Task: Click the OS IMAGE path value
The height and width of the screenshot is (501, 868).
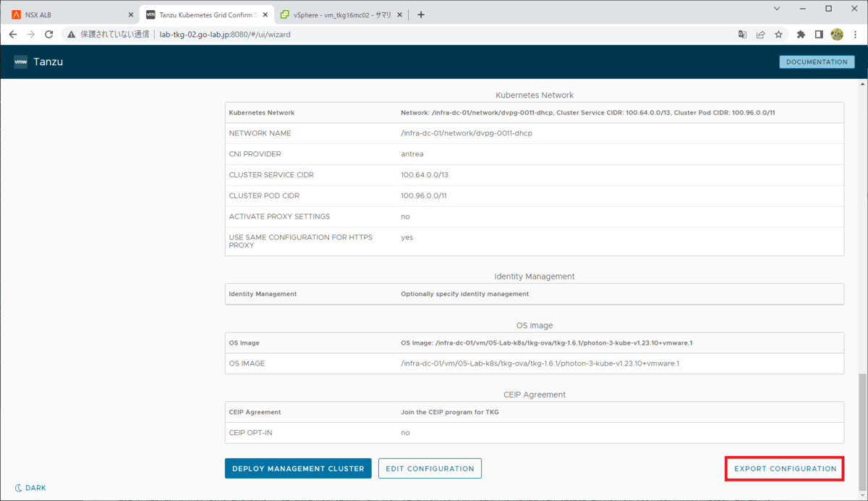Action: point(540,363)
